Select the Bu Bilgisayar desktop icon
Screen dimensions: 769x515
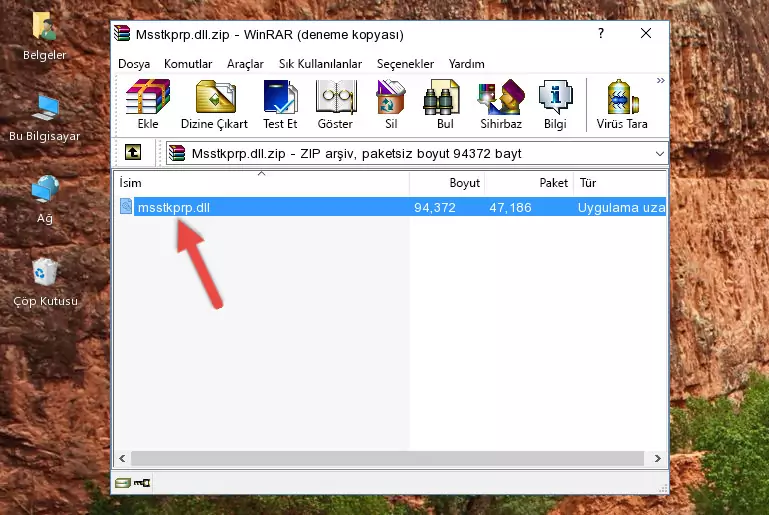(45, 119)
